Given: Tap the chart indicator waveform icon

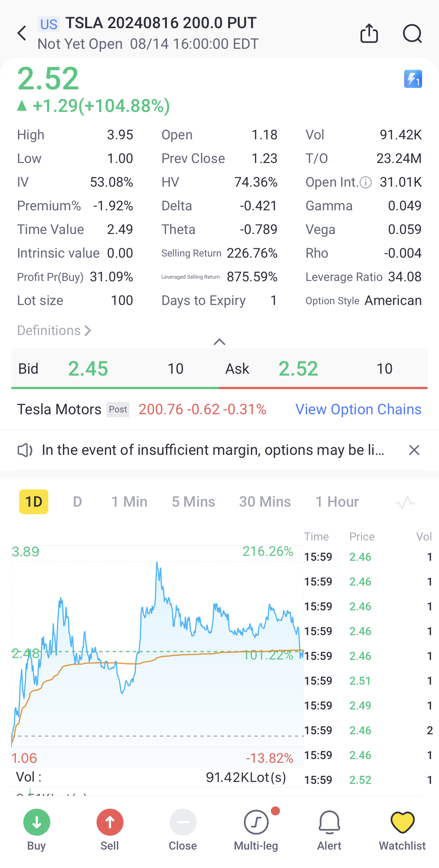Looking at the screenshot, I should tap(405, 502).
